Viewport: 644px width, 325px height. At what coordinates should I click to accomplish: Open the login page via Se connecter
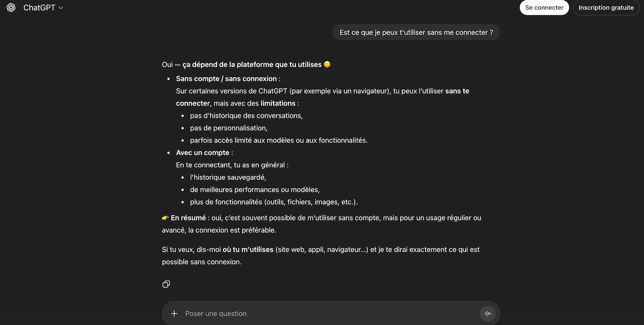544,7
